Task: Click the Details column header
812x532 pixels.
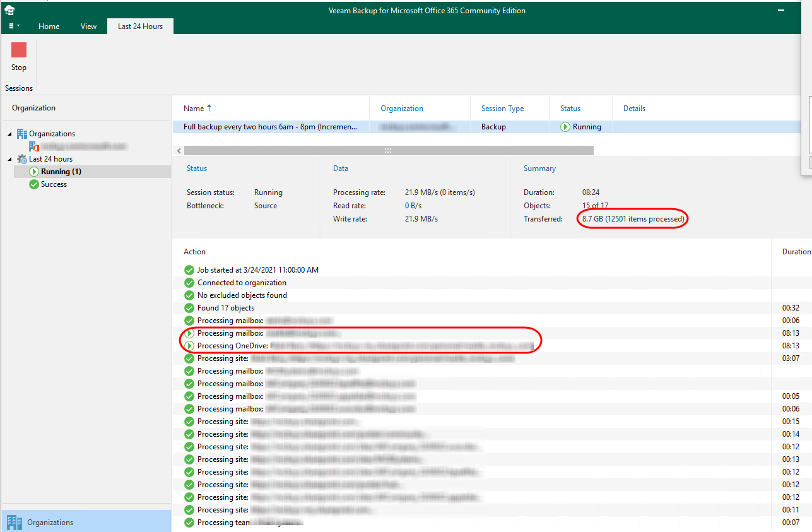Action: click(x=634, y=109)
